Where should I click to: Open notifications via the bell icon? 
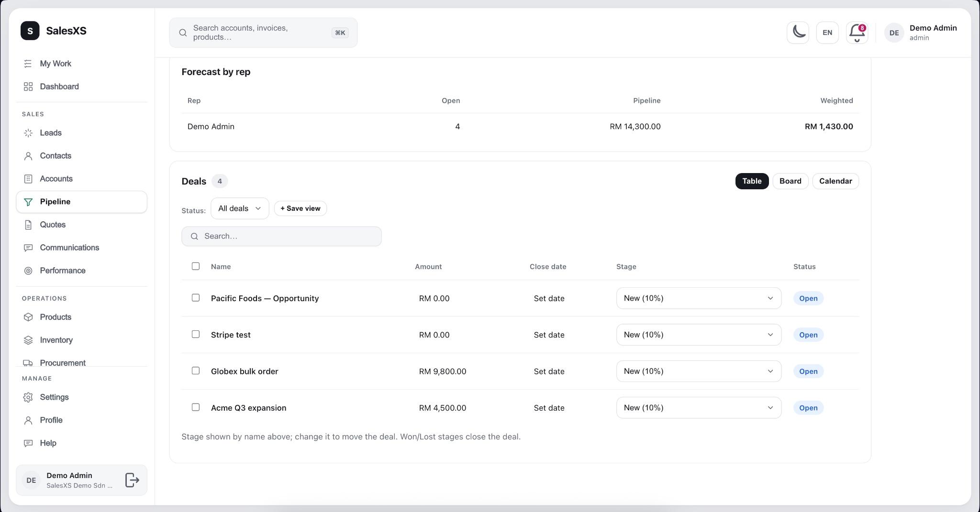click(857, 33)
